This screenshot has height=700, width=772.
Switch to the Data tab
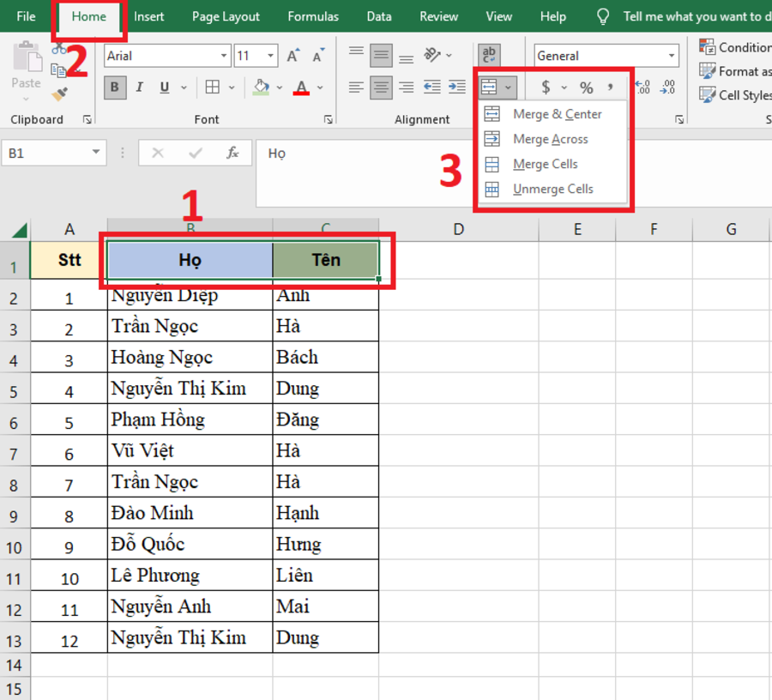[379, 17]
